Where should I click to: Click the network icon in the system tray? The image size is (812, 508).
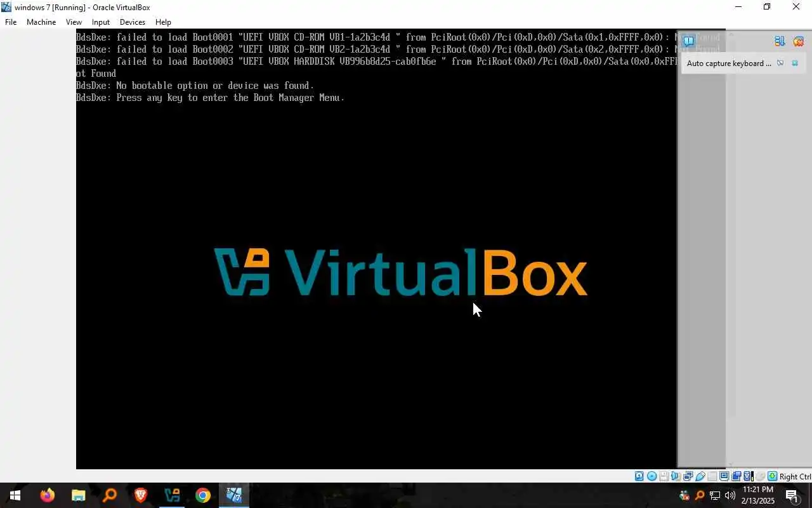coord(715,495)
